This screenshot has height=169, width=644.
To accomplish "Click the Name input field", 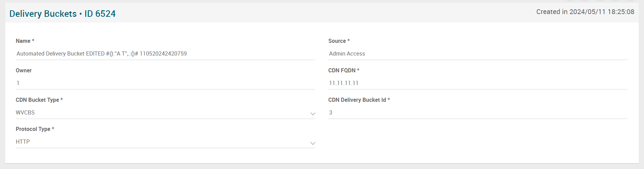I will [165, 54].
